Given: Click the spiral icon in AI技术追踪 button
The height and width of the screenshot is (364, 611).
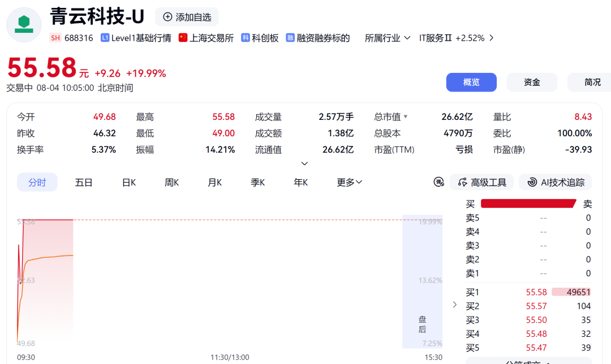Looking at the screenshot, I should coord(532,182).
